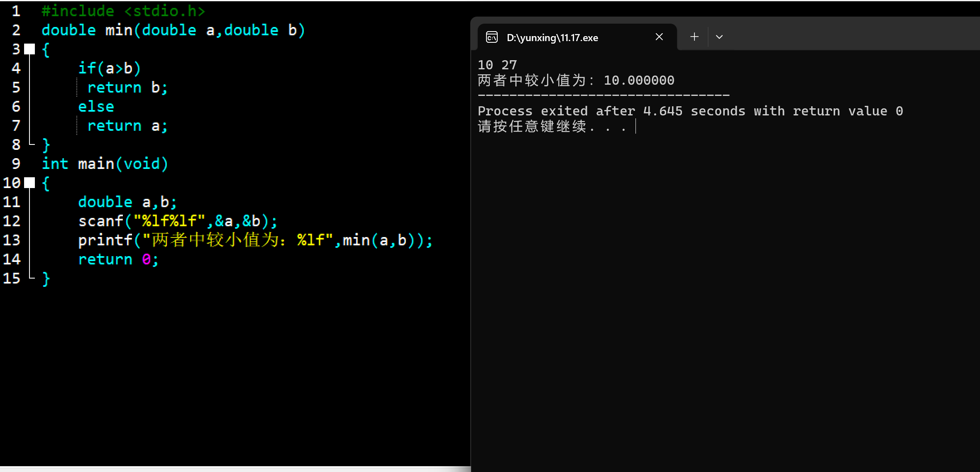Image resolution: width=980 pixels, height=472 pixels.
Task: Click the 'int main(void)' declaration
Action: coord(105,164)
